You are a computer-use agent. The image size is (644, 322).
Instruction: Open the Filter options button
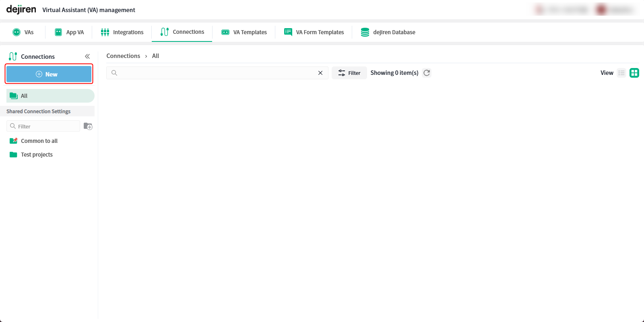[x=349, y=73]
